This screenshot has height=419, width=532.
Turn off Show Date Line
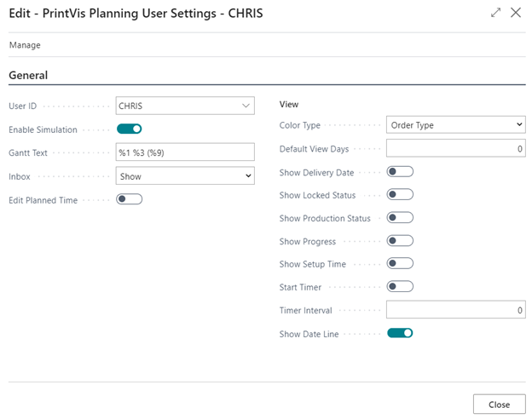pos(400,333)
